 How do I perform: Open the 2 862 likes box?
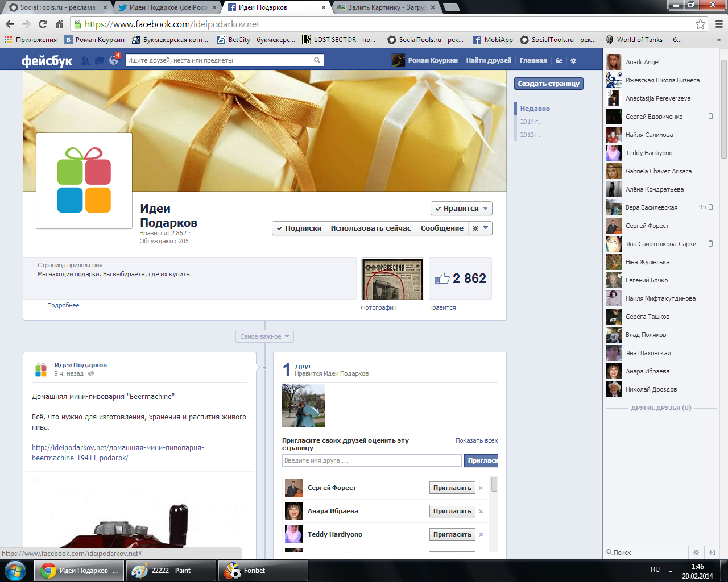point(460,278)
